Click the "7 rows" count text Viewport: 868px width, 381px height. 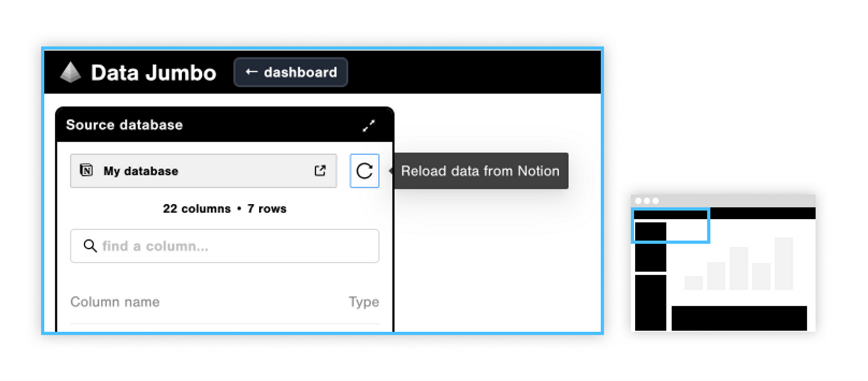click(267, 209)
